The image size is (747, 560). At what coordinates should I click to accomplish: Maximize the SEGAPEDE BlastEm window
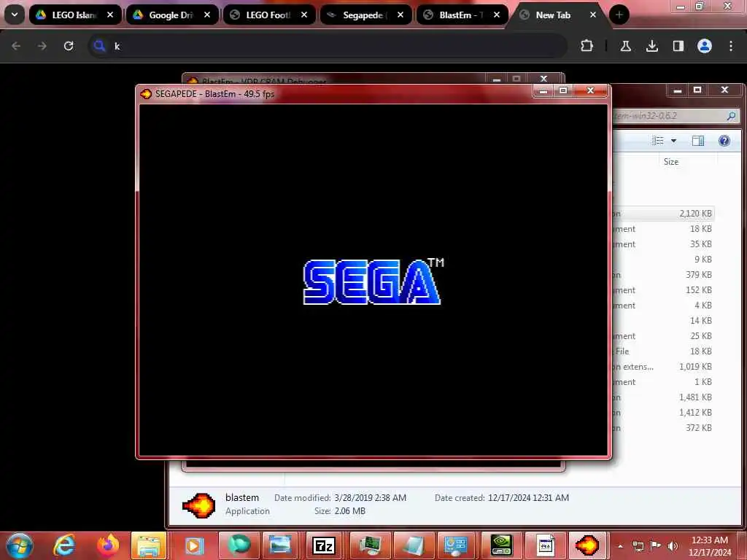(x=563, y=90)
